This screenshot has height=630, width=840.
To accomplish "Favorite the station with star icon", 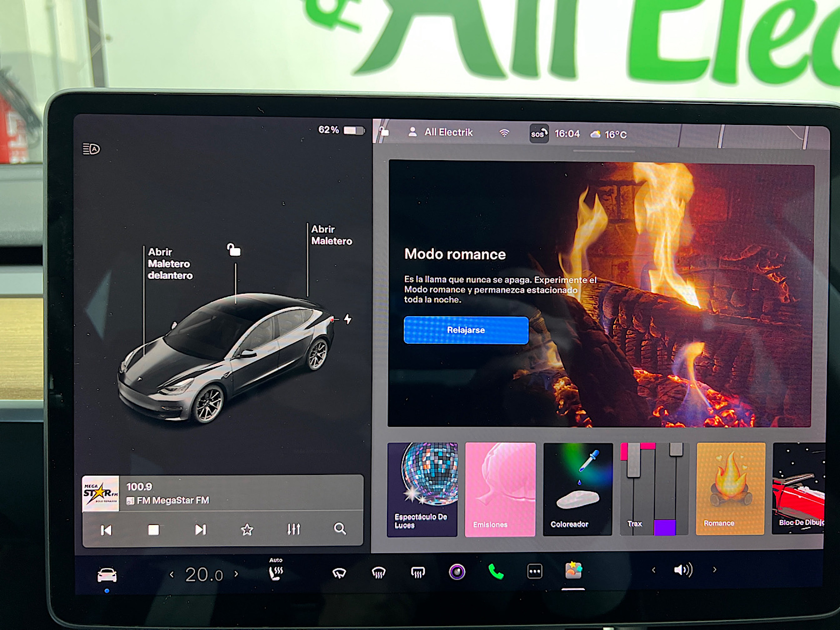I will (x=247, y=530).
